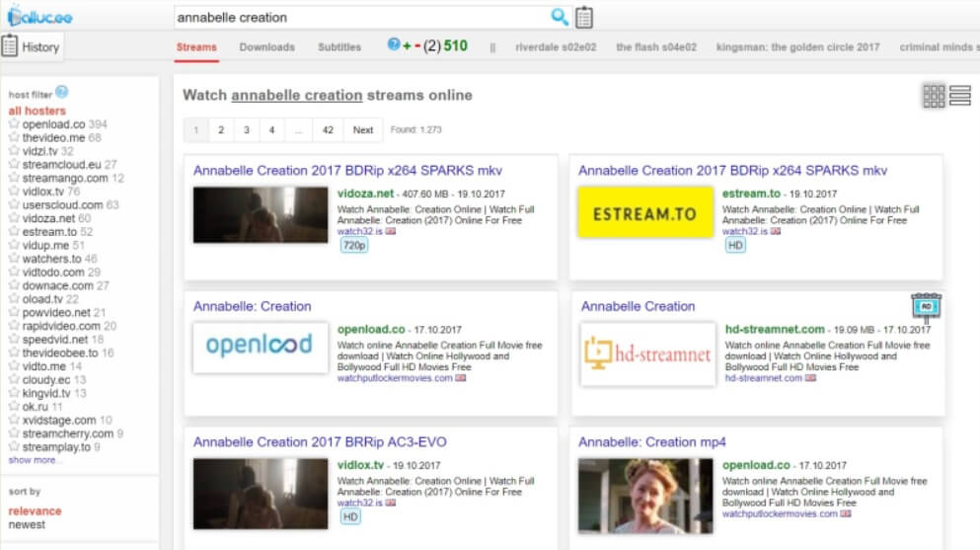Viewport: 980px width, 550px height.
Task: Star the openload.co hoster
Action: pyautogui.click(x=14, y=123)
